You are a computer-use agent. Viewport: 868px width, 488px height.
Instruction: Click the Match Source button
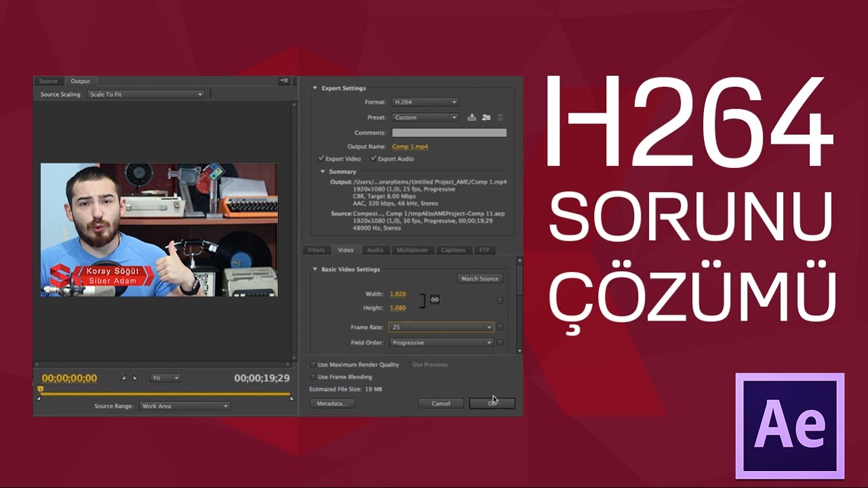479,279
